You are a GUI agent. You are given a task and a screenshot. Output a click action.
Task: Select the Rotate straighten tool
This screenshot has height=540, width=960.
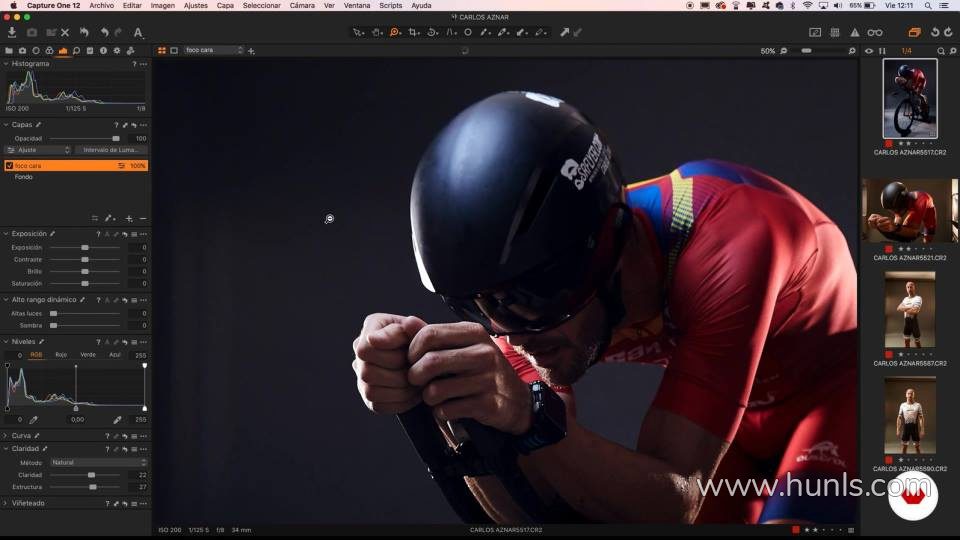tap(432, 32)
